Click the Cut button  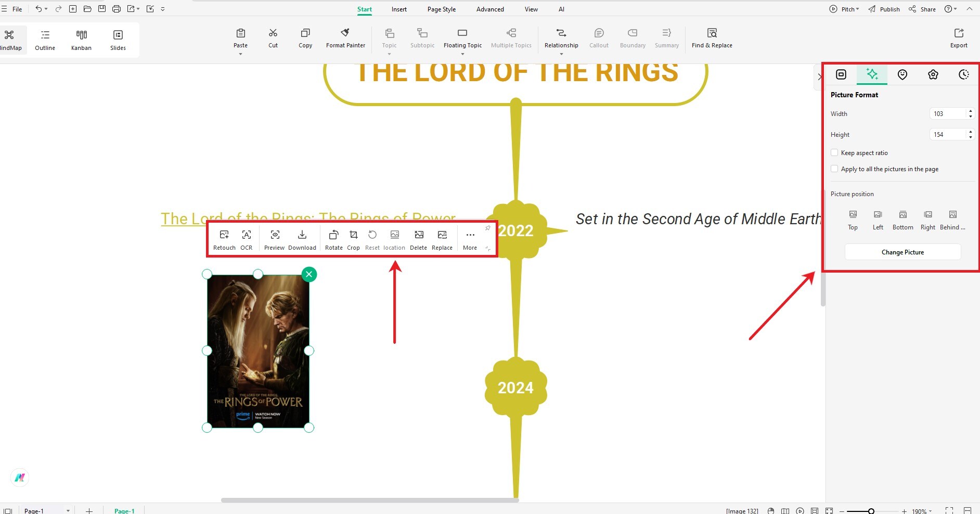[273, 38]
